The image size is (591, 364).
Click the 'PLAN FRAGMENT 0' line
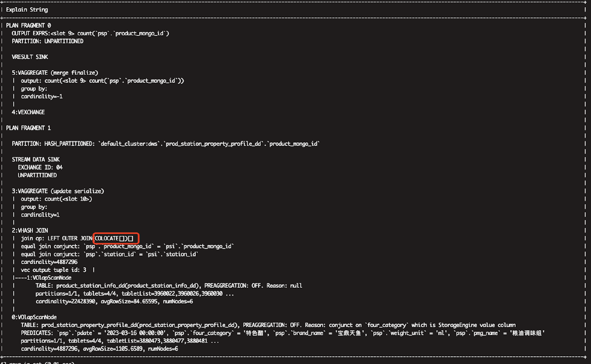[x=28, y=25]
